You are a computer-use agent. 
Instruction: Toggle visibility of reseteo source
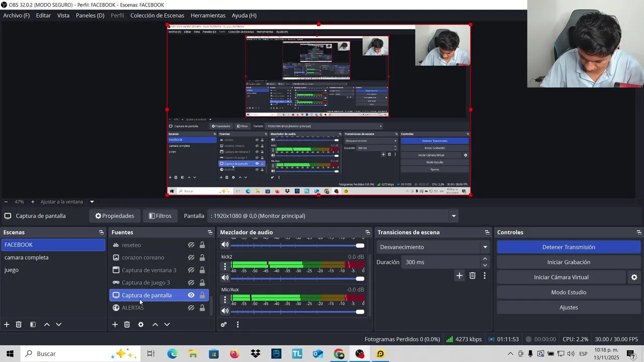(191, 245)
